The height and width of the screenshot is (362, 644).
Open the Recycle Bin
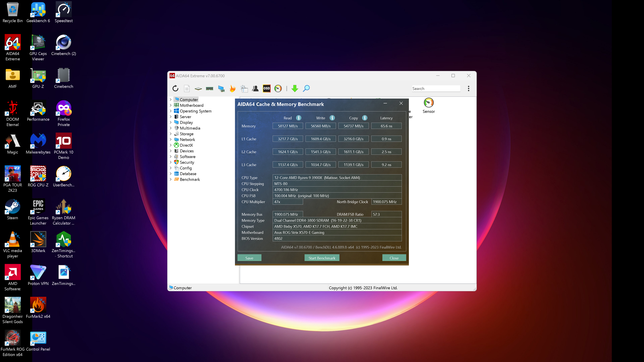point(13,13)
